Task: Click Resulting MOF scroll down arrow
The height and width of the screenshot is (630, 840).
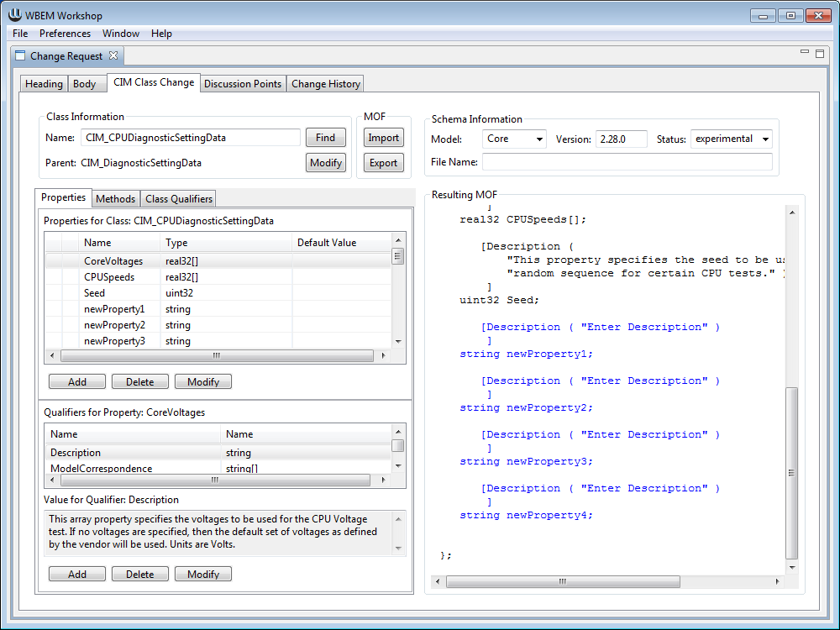Action: 792,567
